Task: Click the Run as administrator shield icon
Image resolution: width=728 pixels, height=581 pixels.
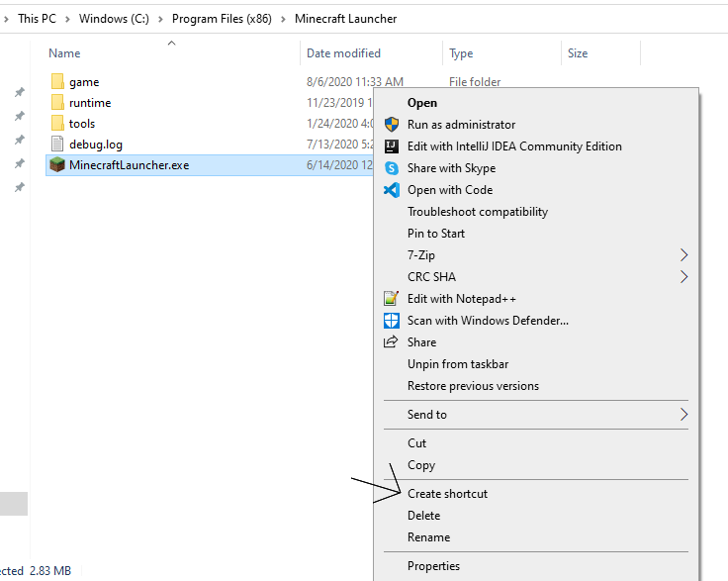Action: 391,125
